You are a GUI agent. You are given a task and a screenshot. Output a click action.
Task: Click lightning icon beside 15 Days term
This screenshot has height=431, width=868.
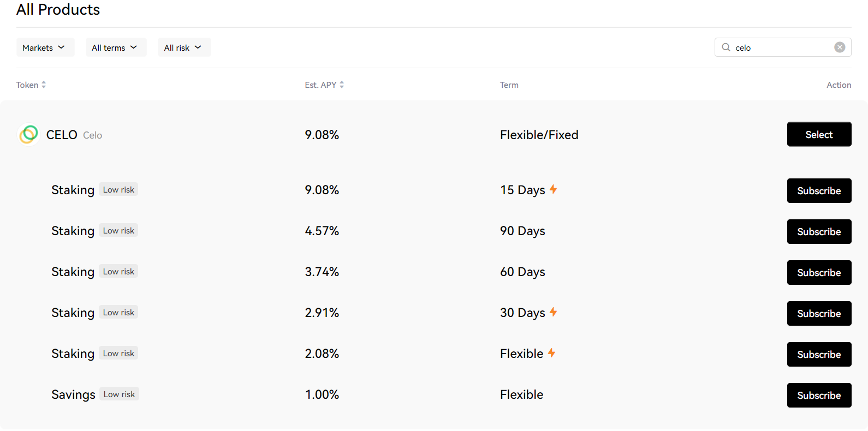[x=553, y=189]
